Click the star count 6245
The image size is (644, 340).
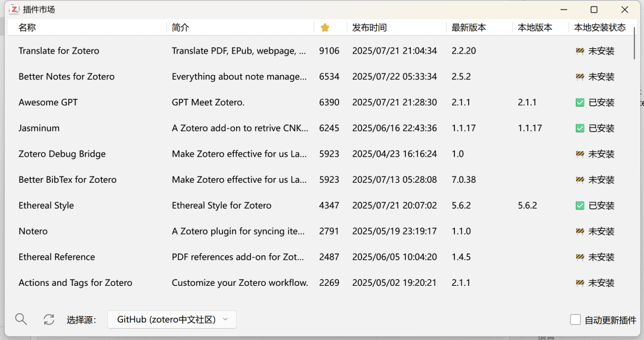pyautogui.click(x=329, y=129)
